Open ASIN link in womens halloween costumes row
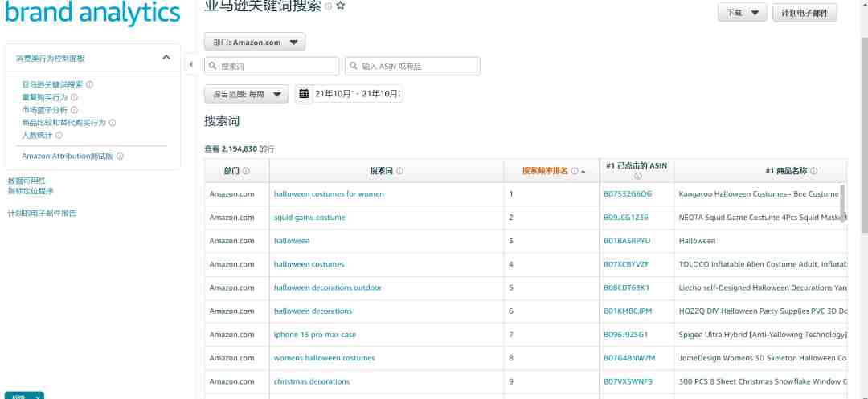 coord(629,358)
